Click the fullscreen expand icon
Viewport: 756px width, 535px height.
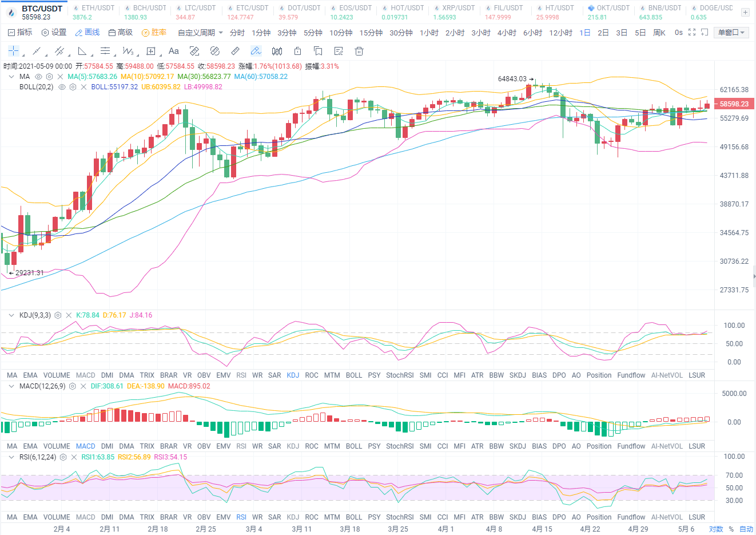point(692,32)
